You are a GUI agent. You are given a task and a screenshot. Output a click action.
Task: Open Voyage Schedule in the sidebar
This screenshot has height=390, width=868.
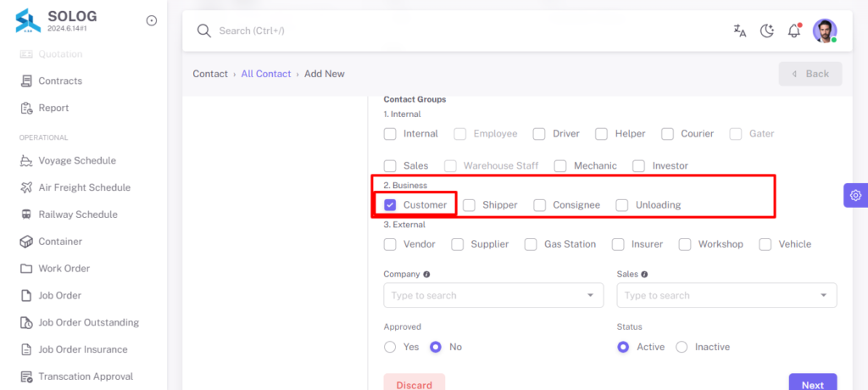click(x=77, y=160)
